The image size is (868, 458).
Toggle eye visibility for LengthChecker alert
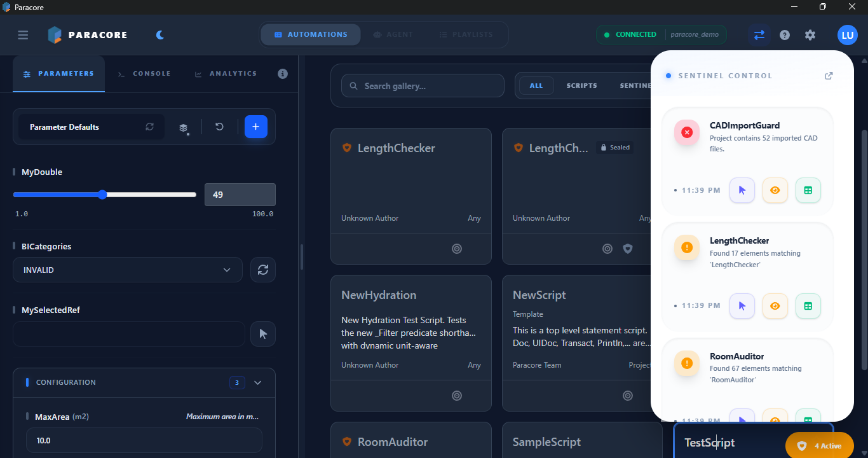pos(775,306)
